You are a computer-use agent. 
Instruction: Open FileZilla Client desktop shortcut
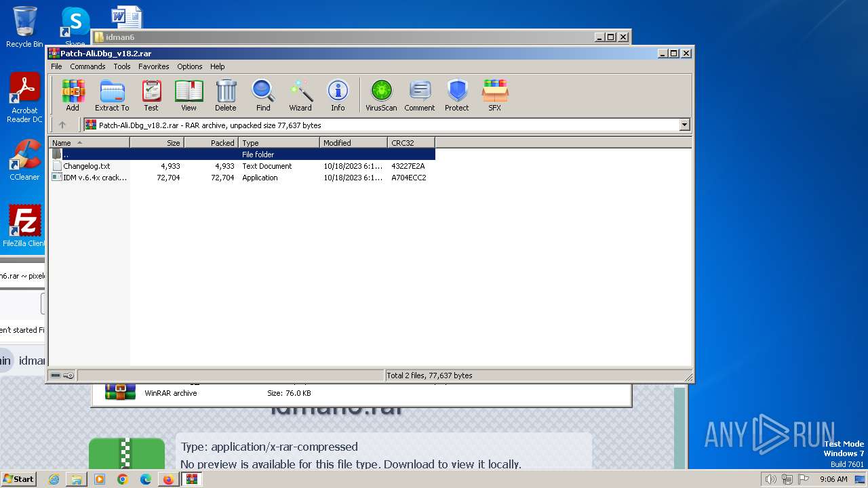tap(24, 226)
